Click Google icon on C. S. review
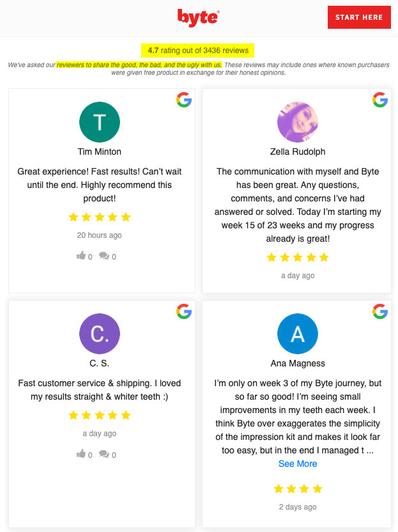The height and width of the screenshot is (532, 398). (x=184, y=311)
